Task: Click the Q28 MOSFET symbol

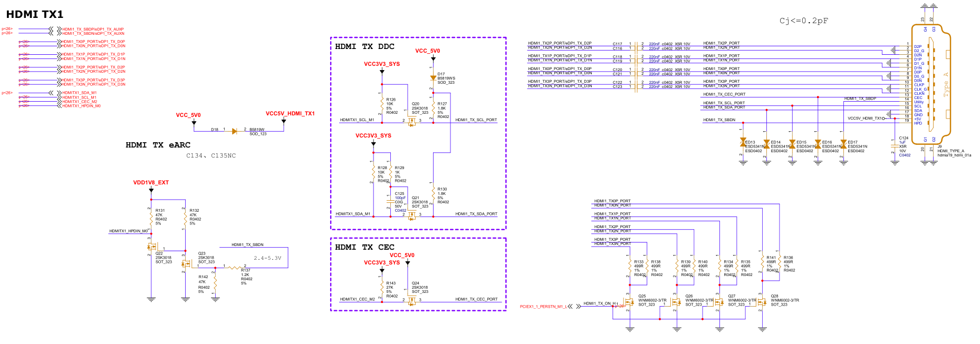Action: (762, 302)
